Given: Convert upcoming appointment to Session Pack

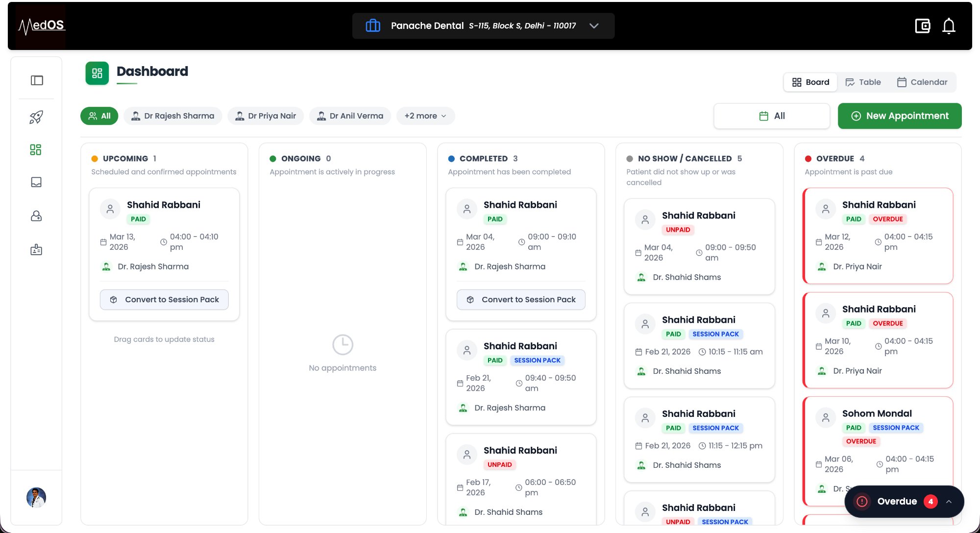Looking at the screenshot, I should 164,300.
